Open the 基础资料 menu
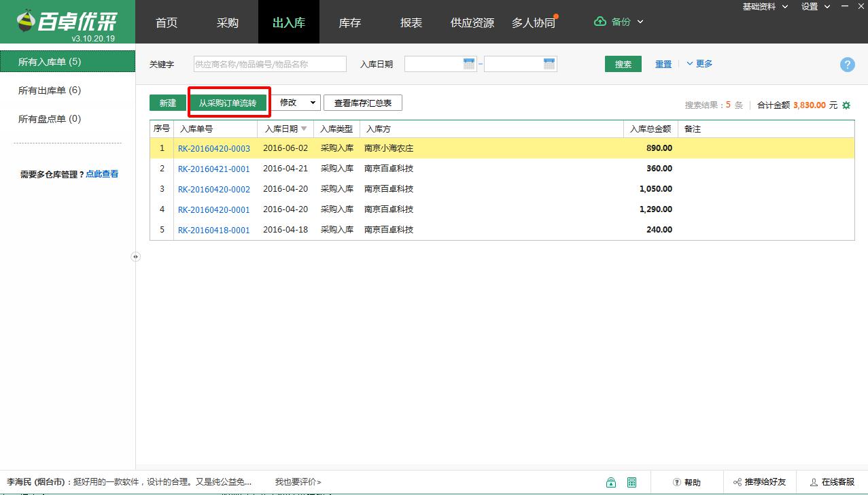The height and width of the screenshot is (495, 868). coord(765,7)
